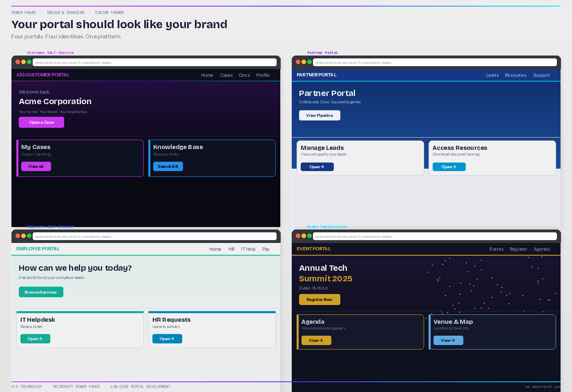Open IT Help in the Employee Portal navigation
Screen dimensions: 572x392
point(248,249)
